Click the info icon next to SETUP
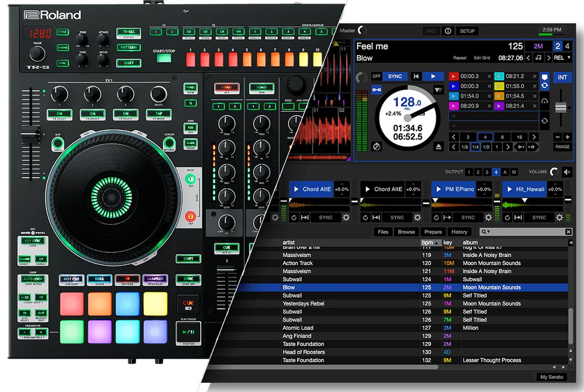Viewport: 584px width, 392px height. pos(448,31)
